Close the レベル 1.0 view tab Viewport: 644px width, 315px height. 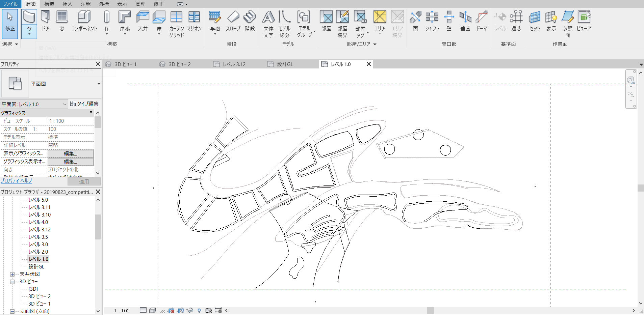(x=369, y=64)
